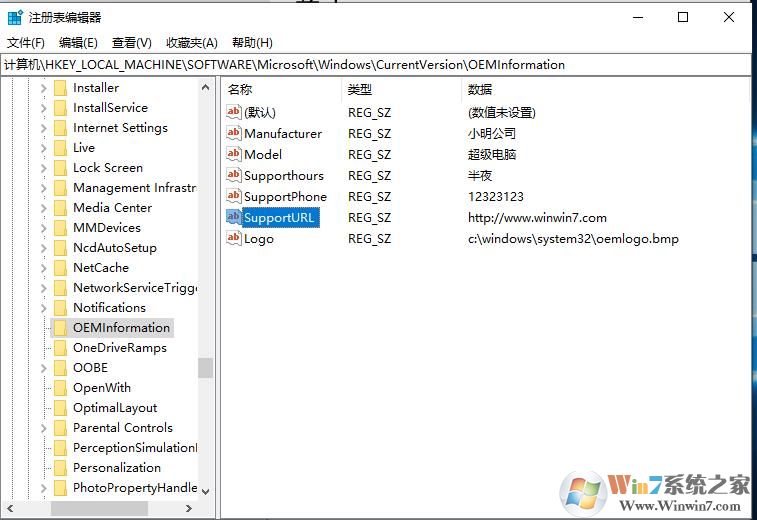The width and height of the screenshot is (757, 520).
Task: Expand the Management Infrastructure node
Action: pyautogui.click(x=43, y=188)
